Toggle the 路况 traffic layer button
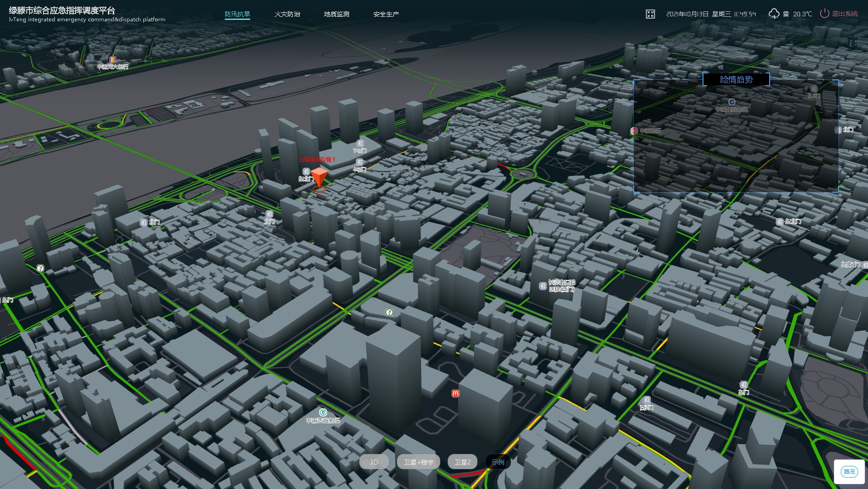This screenshot has width=868, height=489. tap(849, 471)
